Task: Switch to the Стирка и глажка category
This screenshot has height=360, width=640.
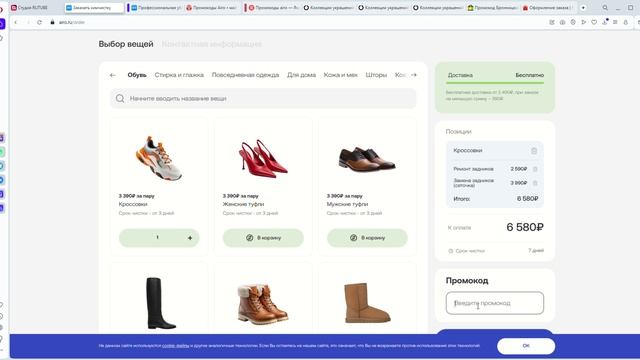Action: click(x=179, y=75)
